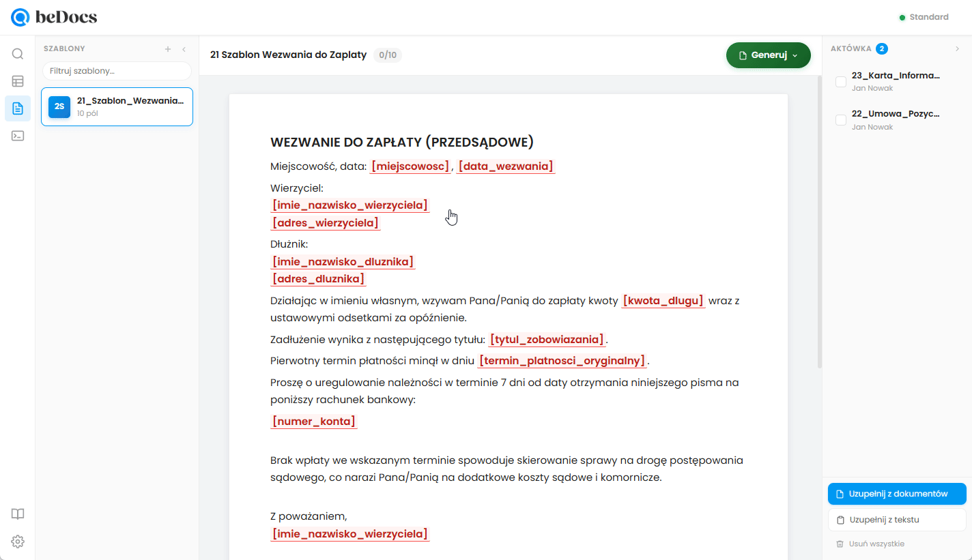Click the document heading WEZWANIE DO ZAPŁATY

click(402, 142)
